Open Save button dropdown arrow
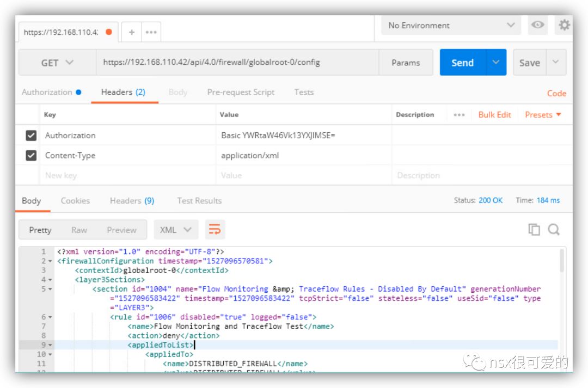 point(556,62)
